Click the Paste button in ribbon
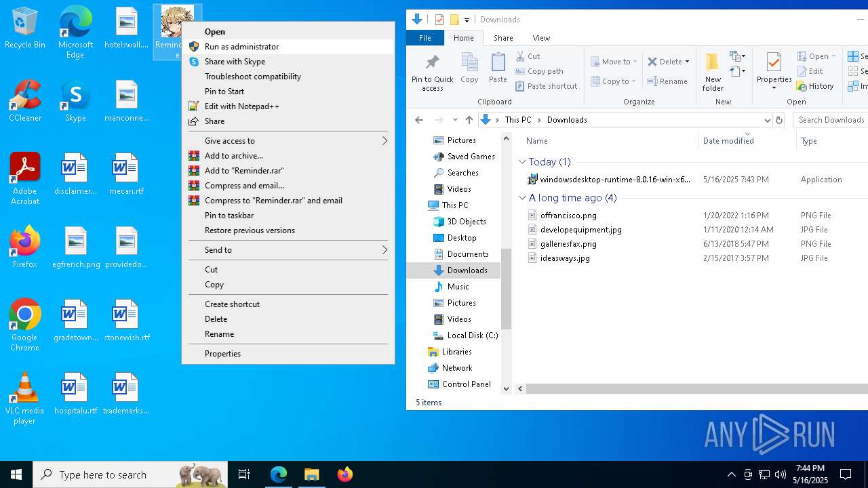 tap(498, 68)
